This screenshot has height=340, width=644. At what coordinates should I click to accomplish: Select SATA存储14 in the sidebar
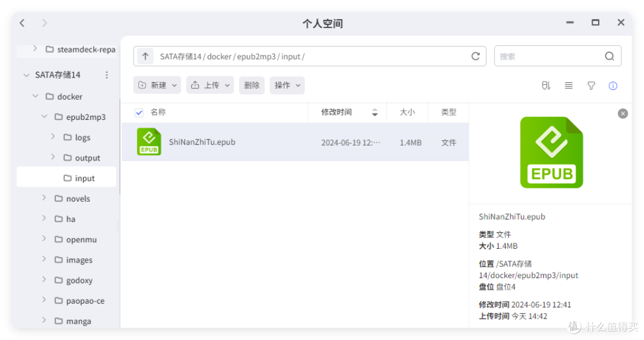57,75
